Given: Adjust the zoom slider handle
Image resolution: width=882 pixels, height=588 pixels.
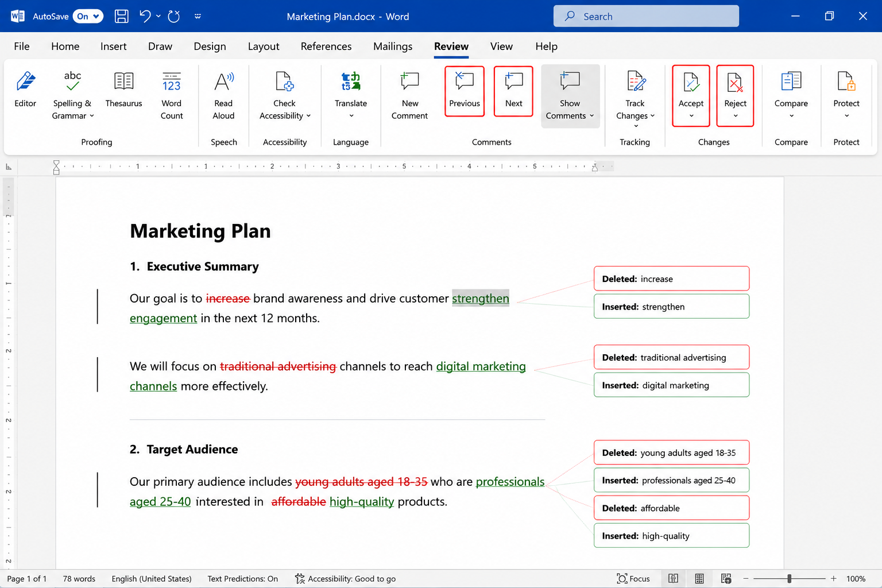Looking at the screenshot, I should 790,579.
